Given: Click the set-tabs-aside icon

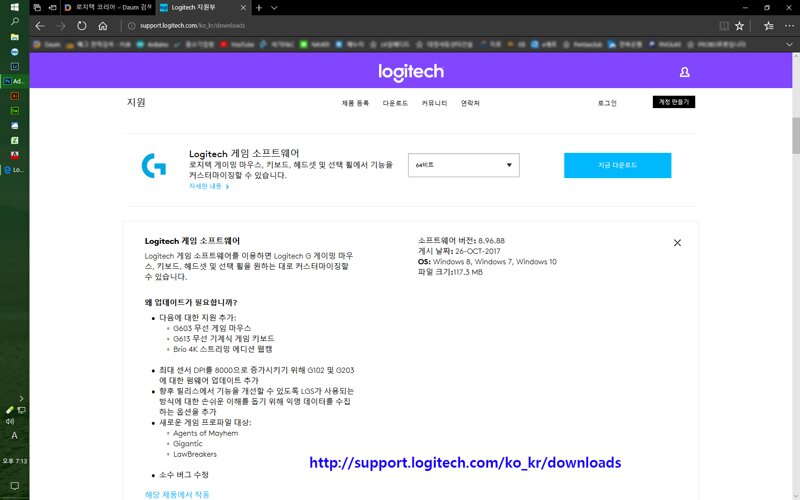Looking at the screenshot, I should (52, 8).
